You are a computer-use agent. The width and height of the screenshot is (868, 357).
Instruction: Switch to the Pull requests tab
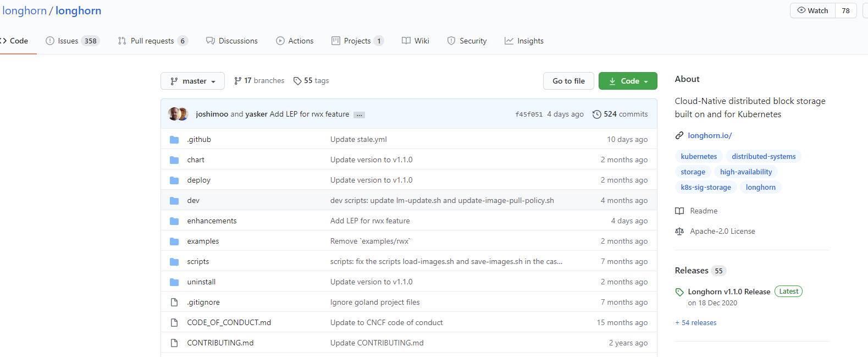(152, 41)
